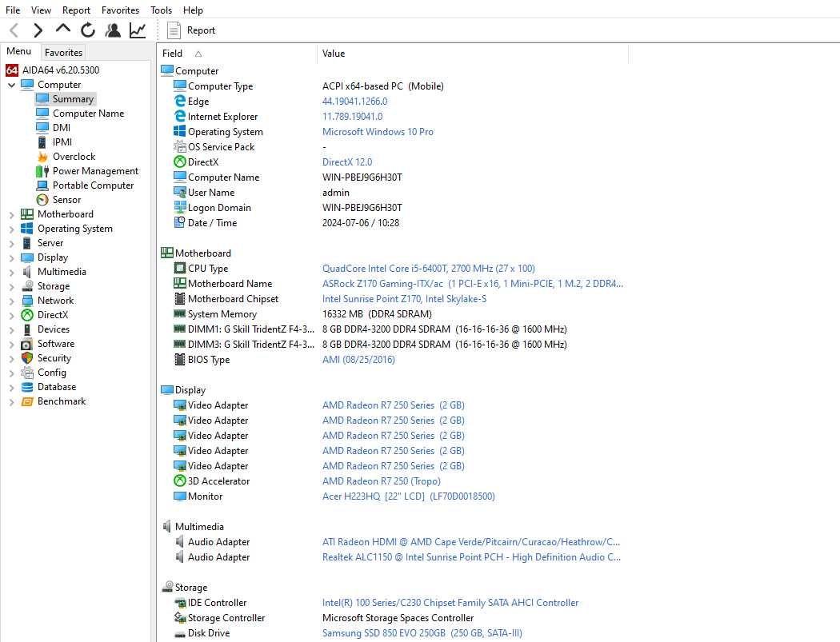The height and width of the screenshot is (642, 840).
Task: Select Summary in the tree
Action: click(73, 98)
